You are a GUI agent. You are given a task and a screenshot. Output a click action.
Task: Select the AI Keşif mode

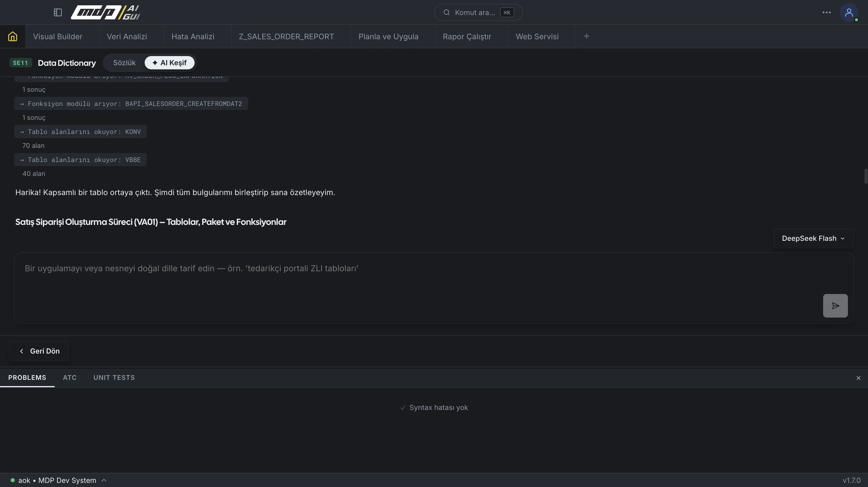169,63
